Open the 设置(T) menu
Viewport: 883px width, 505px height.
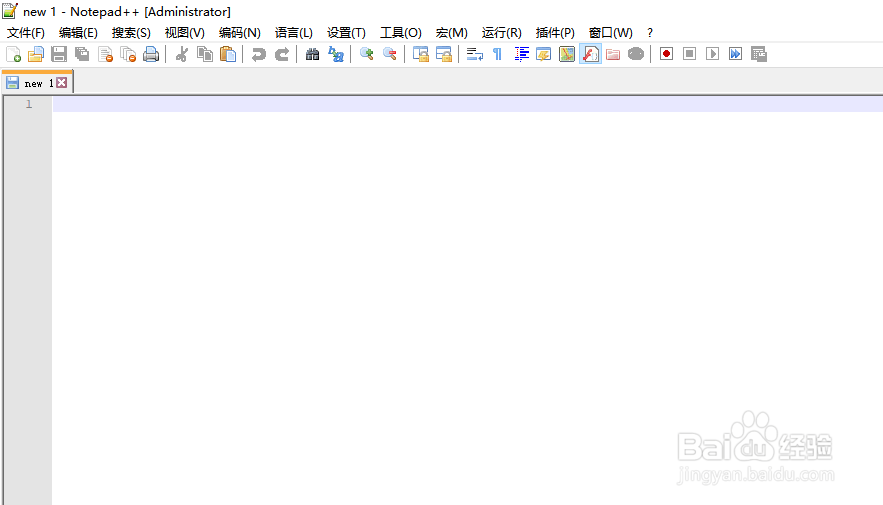coord(346,33)
